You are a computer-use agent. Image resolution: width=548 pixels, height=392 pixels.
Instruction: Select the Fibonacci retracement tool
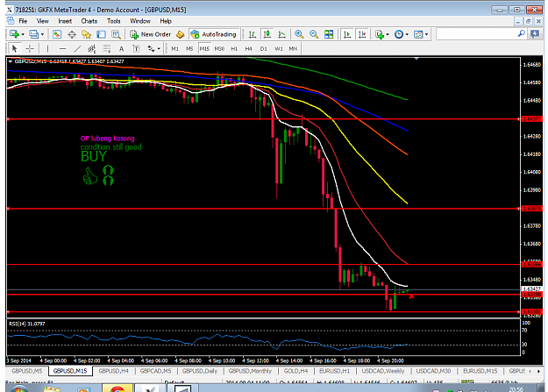pos(107,48)
